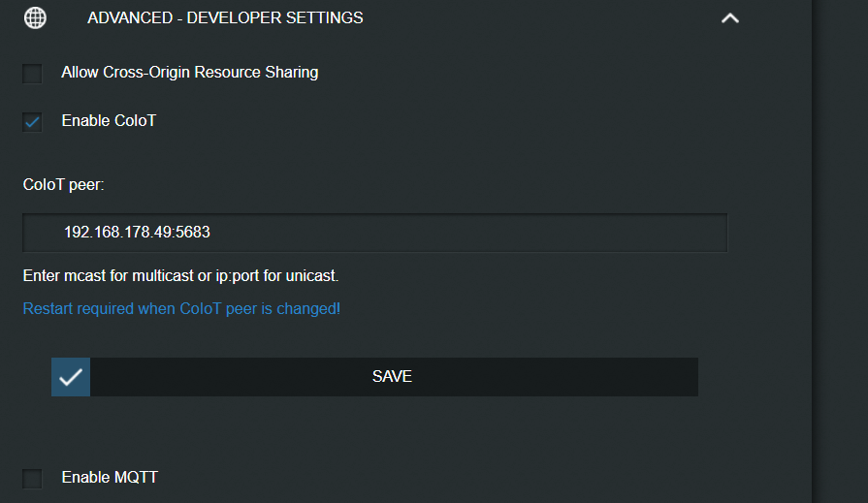Image resolution: width=868 pixels, height=503 pixels.
Task: Collapse section using the up chevron
Action: pos(730,18)
